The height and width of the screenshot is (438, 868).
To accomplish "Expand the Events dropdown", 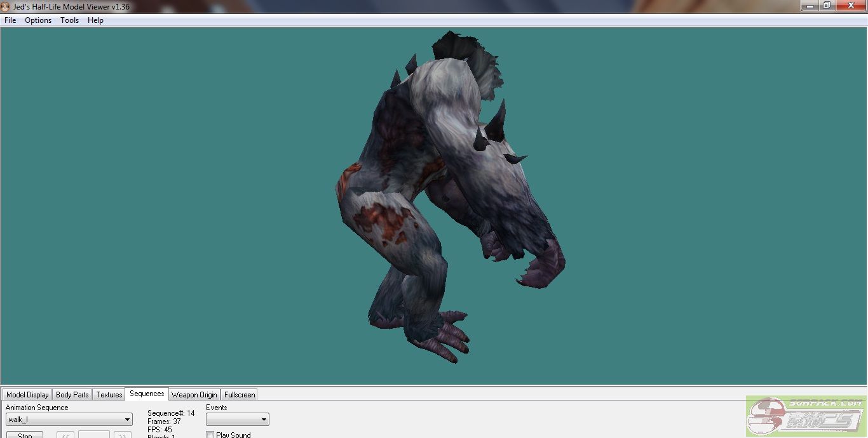I will point(238,420).
